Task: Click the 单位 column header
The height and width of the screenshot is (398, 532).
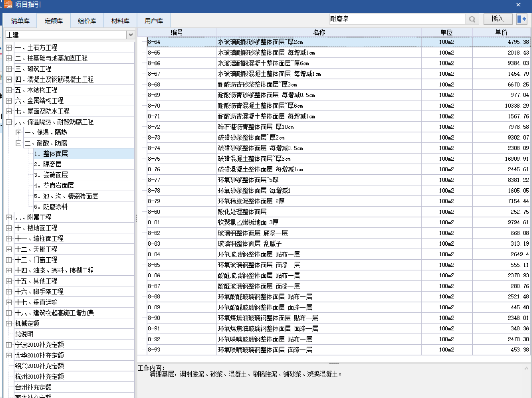Action: pyautogui.click(x=447, y=32)
